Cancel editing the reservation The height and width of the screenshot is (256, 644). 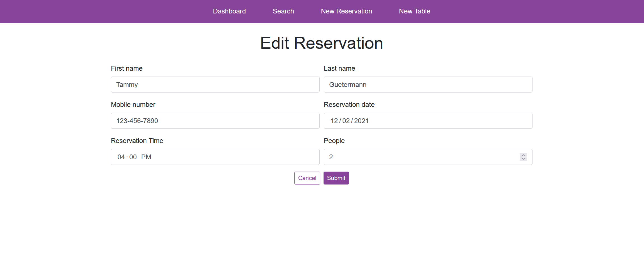click(x=307, y=178)
